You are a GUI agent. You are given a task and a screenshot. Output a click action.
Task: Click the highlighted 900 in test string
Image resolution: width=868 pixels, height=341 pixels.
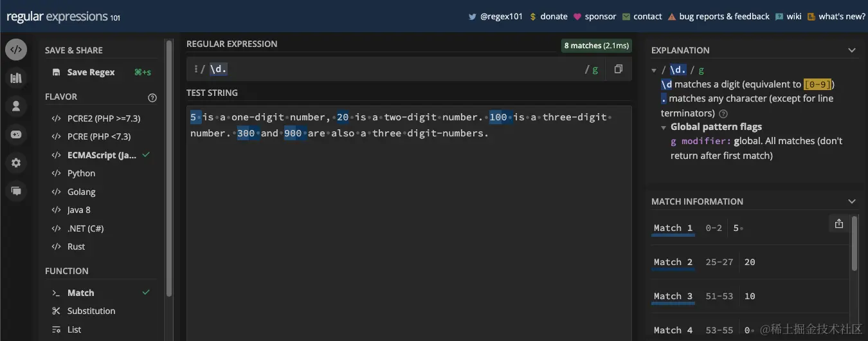(x=293, y=134)
